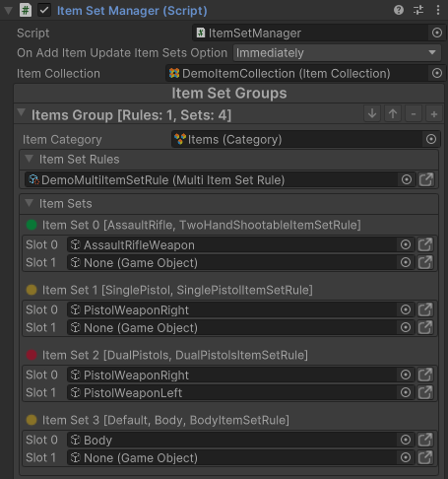The image size is (448, 479).
Task: Move Items Group down with the arrow
Action: point(372,114)
